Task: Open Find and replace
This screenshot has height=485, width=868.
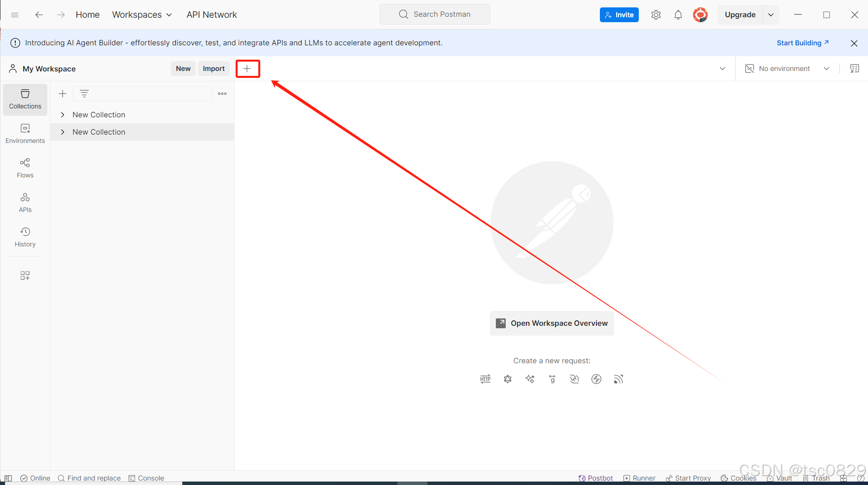Action: point(89,478)
